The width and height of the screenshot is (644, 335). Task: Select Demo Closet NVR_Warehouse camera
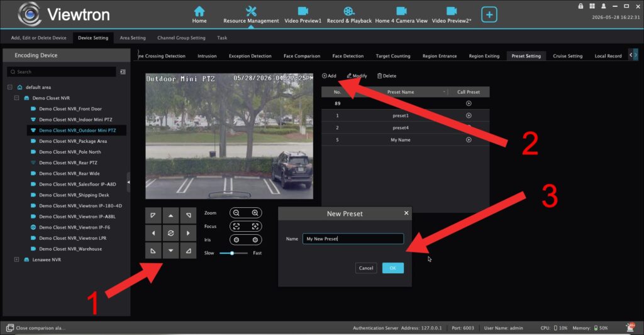[70, 249]
